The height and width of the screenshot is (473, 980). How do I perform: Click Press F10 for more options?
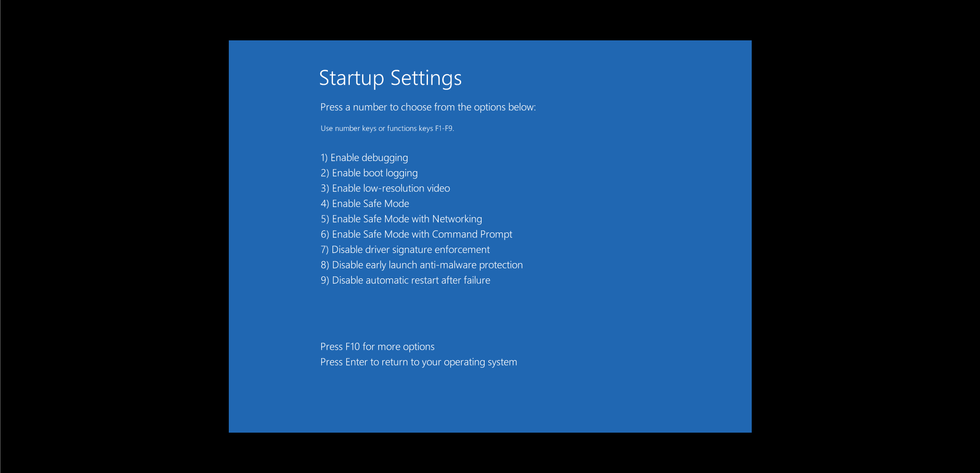click(377, 347)
